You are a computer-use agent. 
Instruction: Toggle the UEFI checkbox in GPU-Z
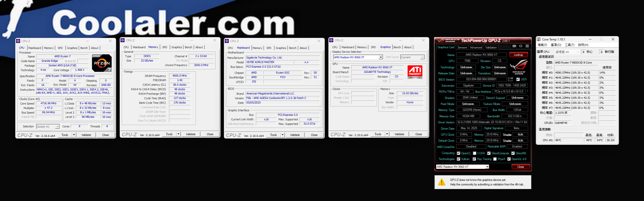[x=518, y=79]
